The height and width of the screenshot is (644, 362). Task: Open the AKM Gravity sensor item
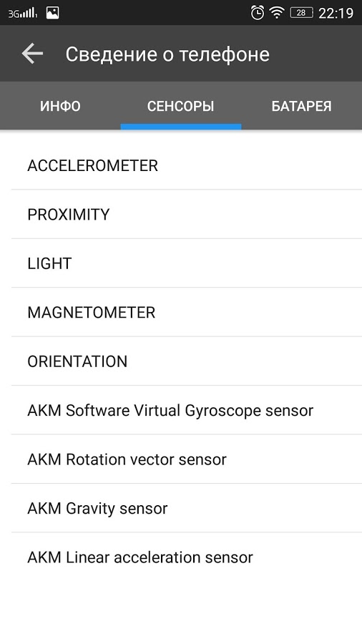click(181, 508)
